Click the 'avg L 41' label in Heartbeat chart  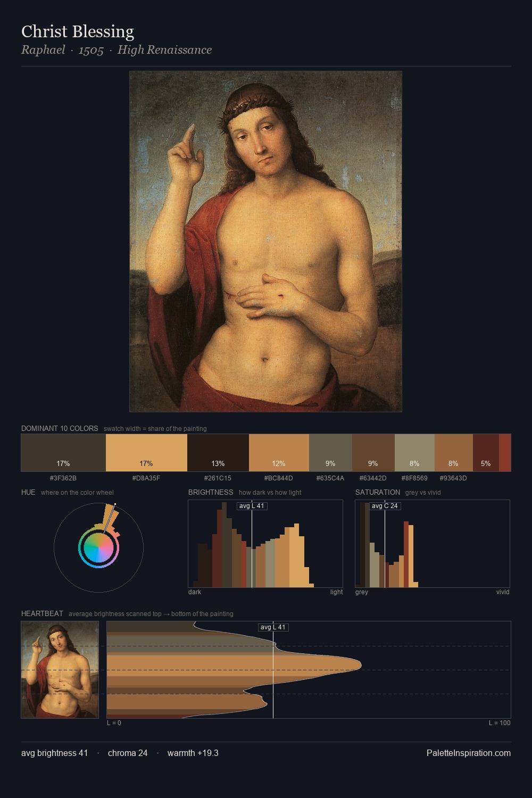coord(273,627)
